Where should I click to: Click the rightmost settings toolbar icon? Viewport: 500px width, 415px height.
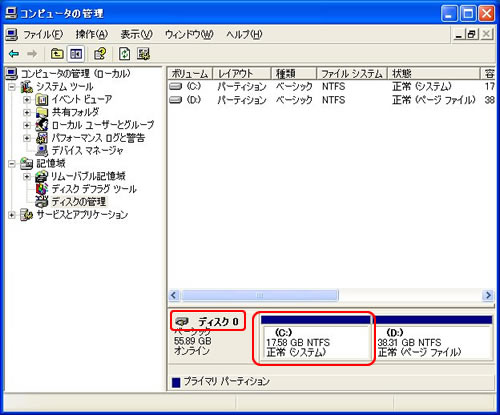tap(144, 54)
